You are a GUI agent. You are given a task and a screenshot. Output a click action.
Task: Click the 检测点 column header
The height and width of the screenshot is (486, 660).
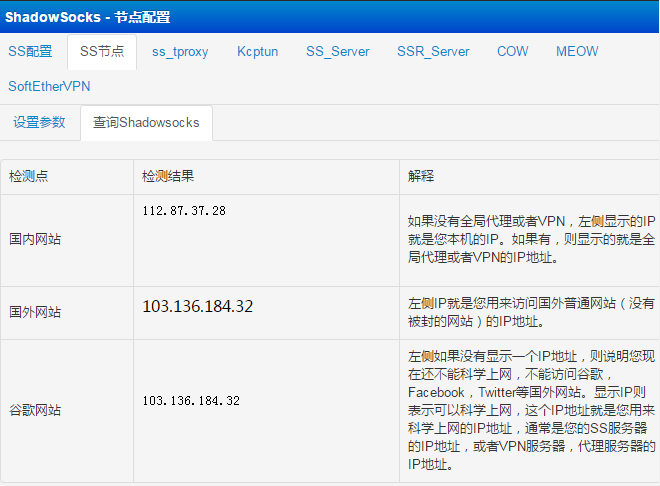(x=29, y=176)
